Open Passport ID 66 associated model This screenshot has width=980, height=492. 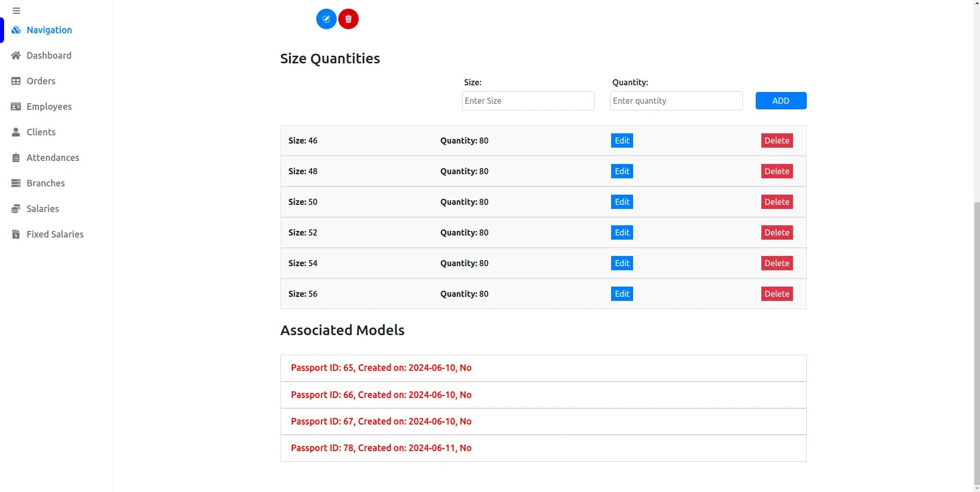coord(543,395)
